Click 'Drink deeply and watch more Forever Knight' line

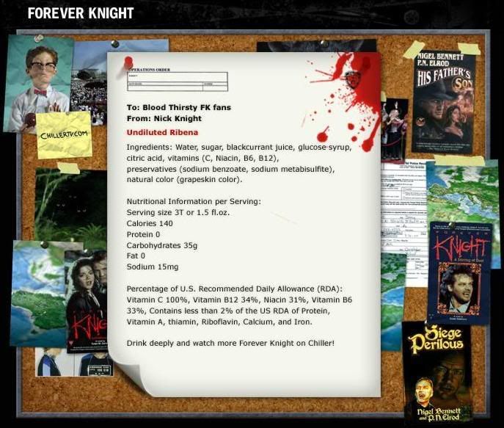pos(230,343)
